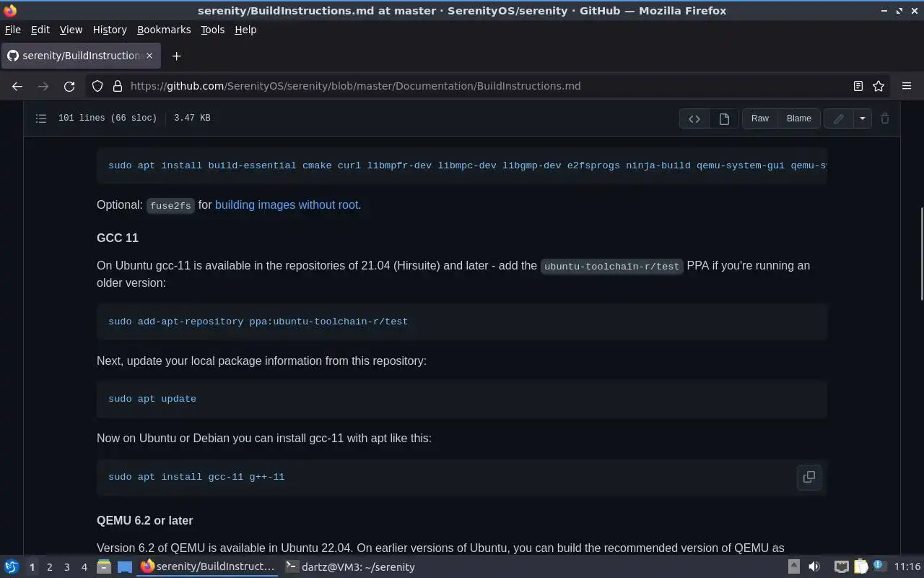The height and width of the screenshot is (578, 924).
Task: Open the network tray icon
Action: (841, 567)
